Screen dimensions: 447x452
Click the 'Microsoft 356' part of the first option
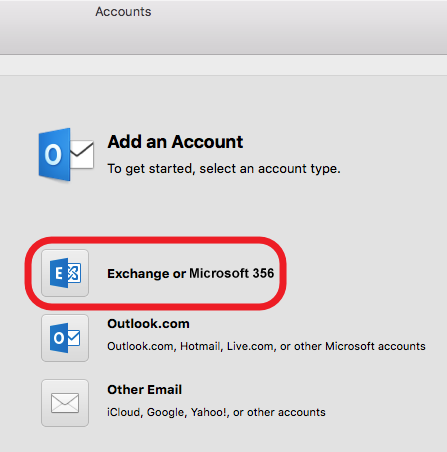click(x=232, y=273)
